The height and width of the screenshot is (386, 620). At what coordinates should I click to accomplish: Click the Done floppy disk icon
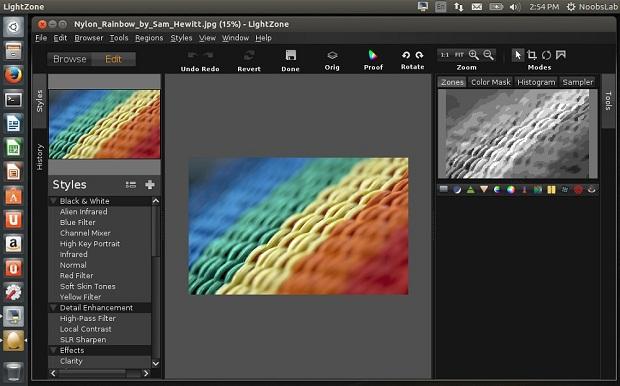(x=291, y=55)
